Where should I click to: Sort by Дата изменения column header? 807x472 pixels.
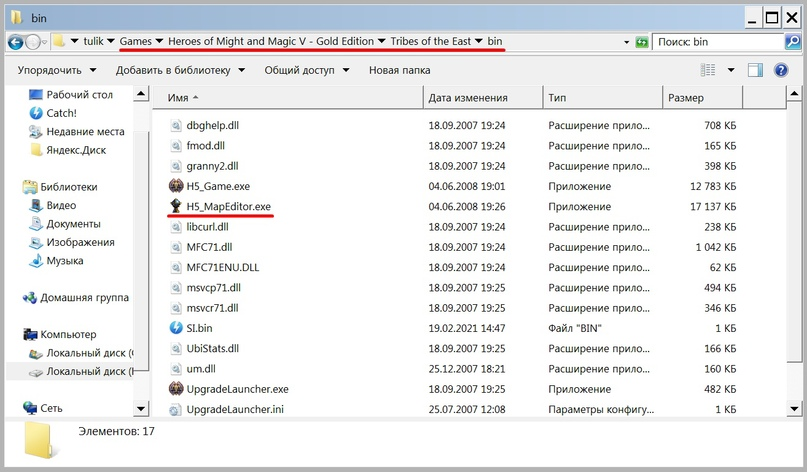point(483,98)
